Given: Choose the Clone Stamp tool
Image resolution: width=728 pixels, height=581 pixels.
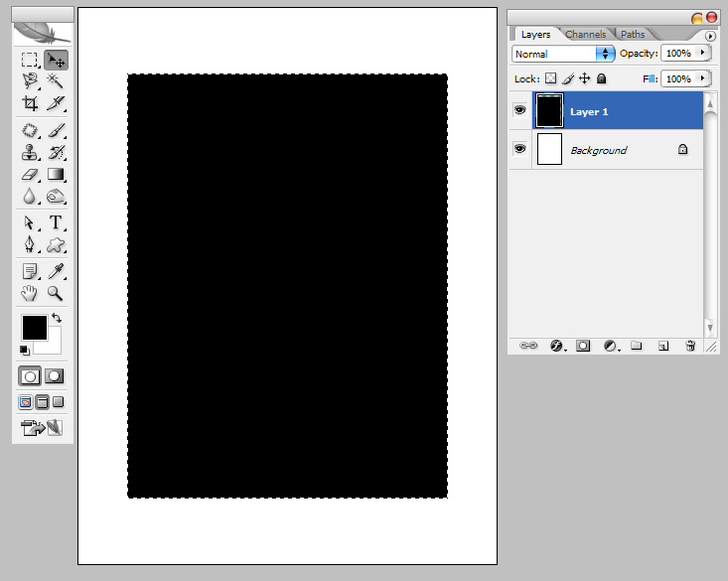Looking at the screenshot, I should [30, 152].
